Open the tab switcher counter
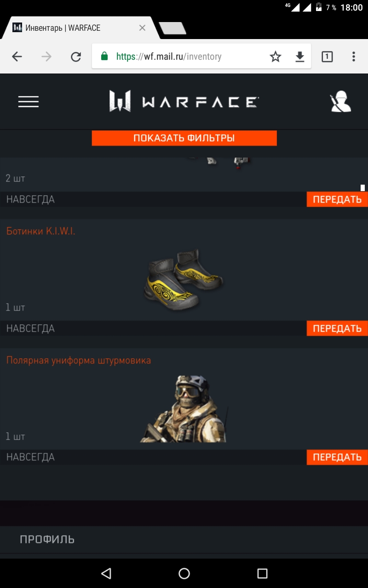This screenshot has width=368, height=588. (x=327, y=57)
